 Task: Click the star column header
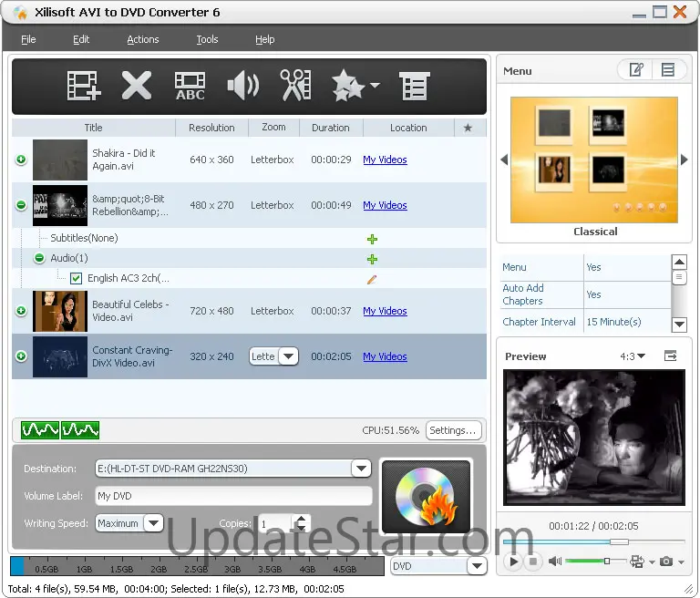click(468, 128)
